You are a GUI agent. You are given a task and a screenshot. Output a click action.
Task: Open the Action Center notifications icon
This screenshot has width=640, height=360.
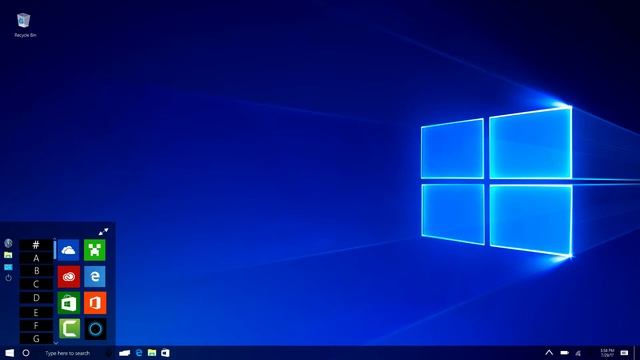tap(624, 353)
